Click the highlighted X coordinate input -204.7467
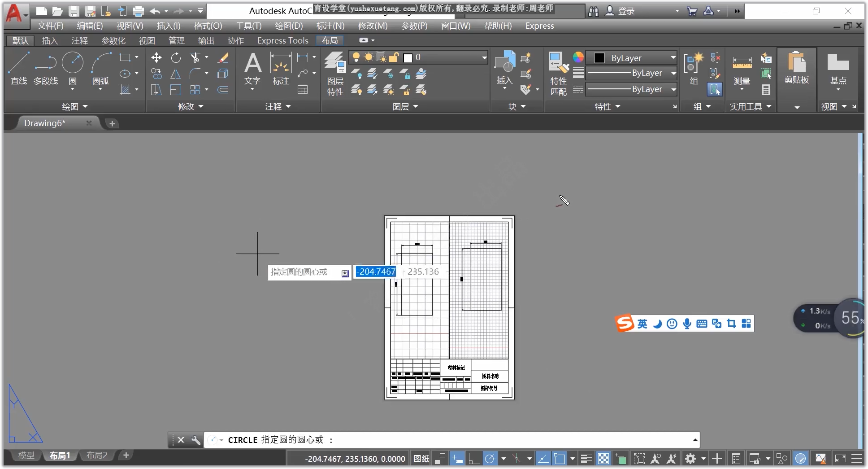The image size is (868, 469). coord(376,272)
